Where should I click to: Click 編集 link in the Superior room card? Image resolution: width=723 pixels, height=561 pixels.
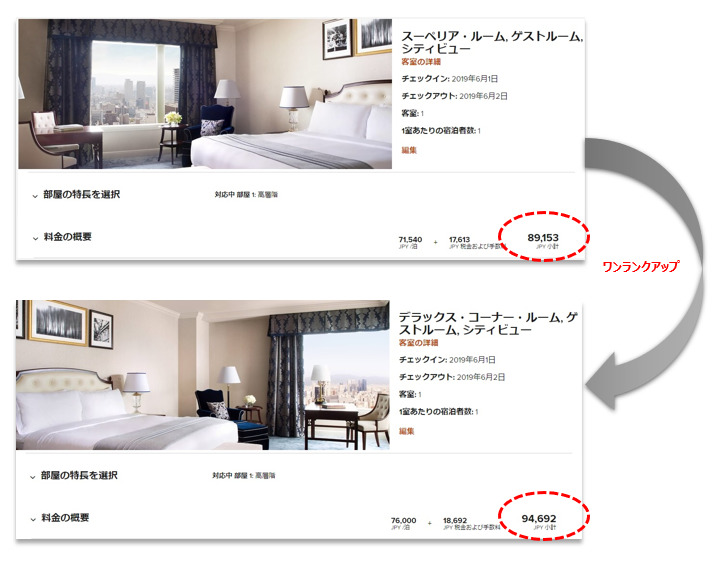(409, 150)
